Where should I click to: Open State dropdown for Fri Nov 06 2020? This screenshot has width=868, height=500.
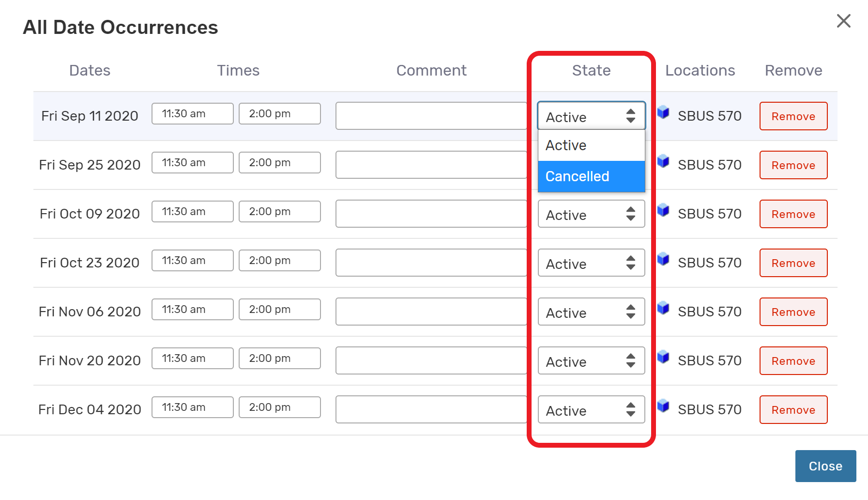tap(591, 312)
